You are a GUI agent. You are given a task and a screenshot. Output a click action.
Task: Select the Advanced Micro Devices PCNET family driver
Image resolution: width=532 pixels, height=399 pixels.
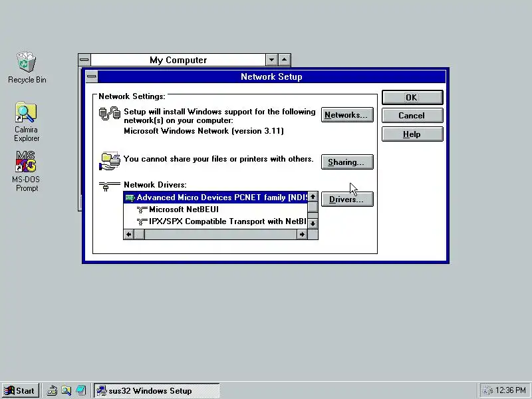point(215,198)
